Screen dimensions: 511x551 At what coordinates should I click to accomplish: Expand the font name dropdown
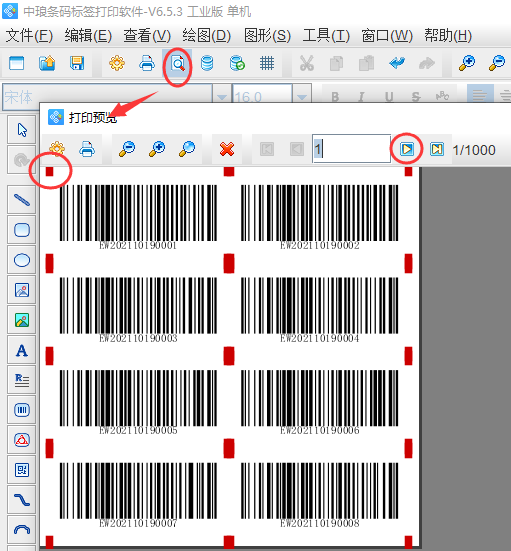tap(221, 97)
